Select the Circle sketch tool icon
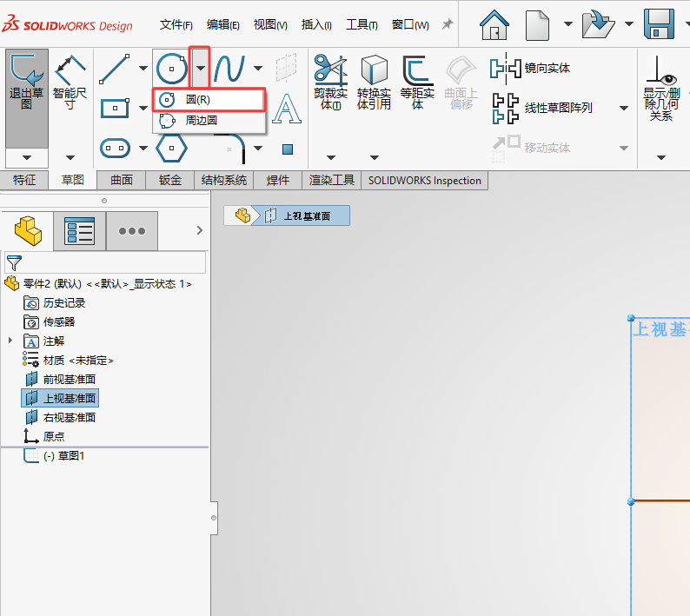This screenshot has width=690, height=616. tap(171, 69)
